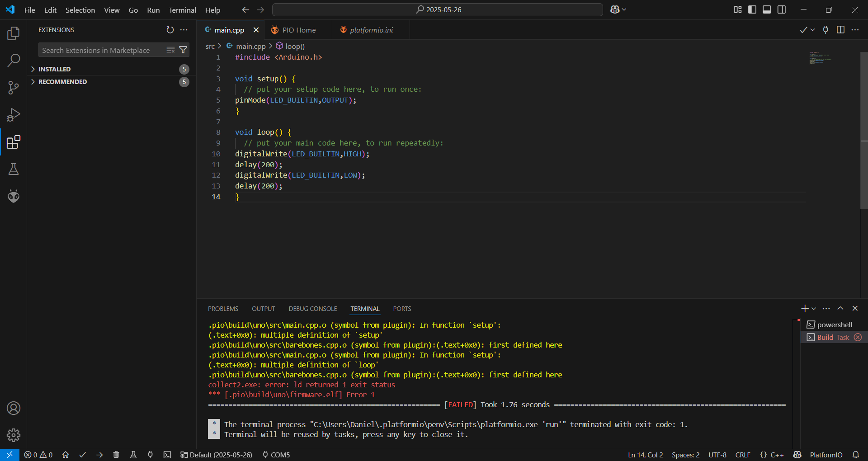868x461 pixels.
Task: Click PlatformIO Clean trash icon in status bar
Action: [x=116, y=455]
